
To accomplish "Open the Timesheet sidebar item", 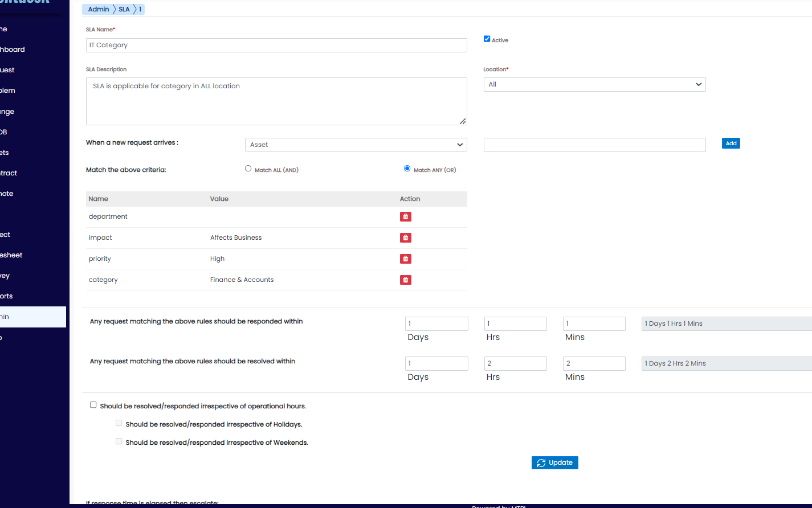I will click(x=33, y=255).
